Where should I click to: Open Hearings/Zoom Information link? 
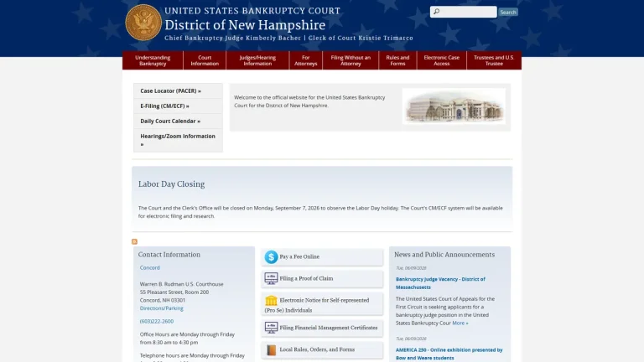178,140
